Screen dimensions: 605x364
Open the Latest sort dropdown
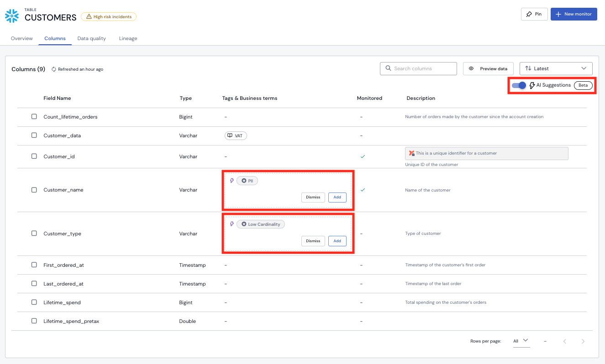[556, 68]
